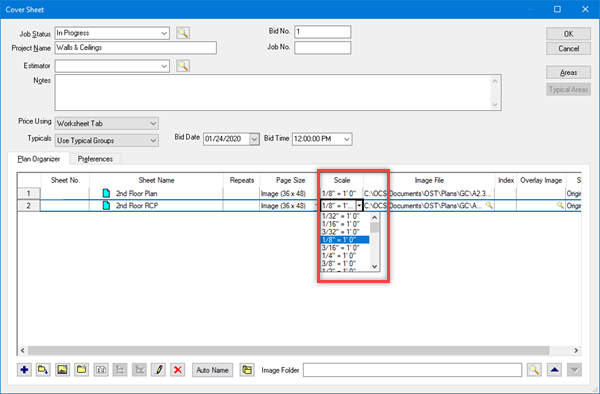Click the magnifier in row 2 Image File cell
The image size is (600, 394).
click(489, 205)
